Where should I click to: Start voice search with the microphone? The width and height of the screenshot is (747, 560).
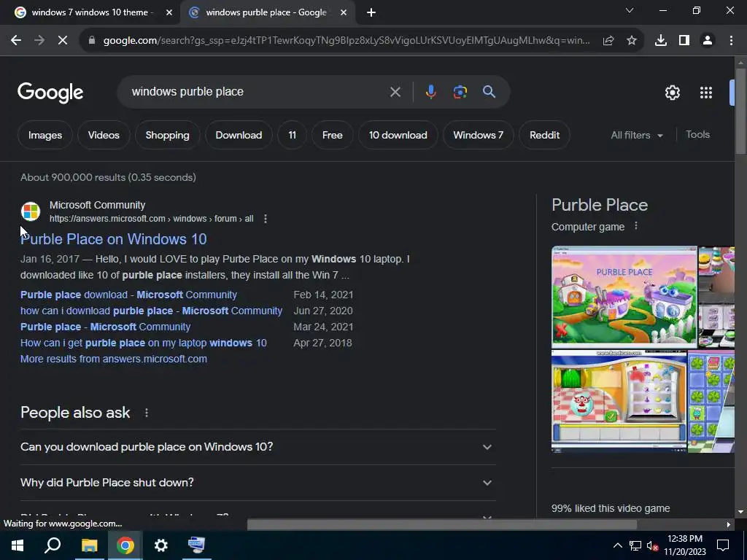[430, 92]
